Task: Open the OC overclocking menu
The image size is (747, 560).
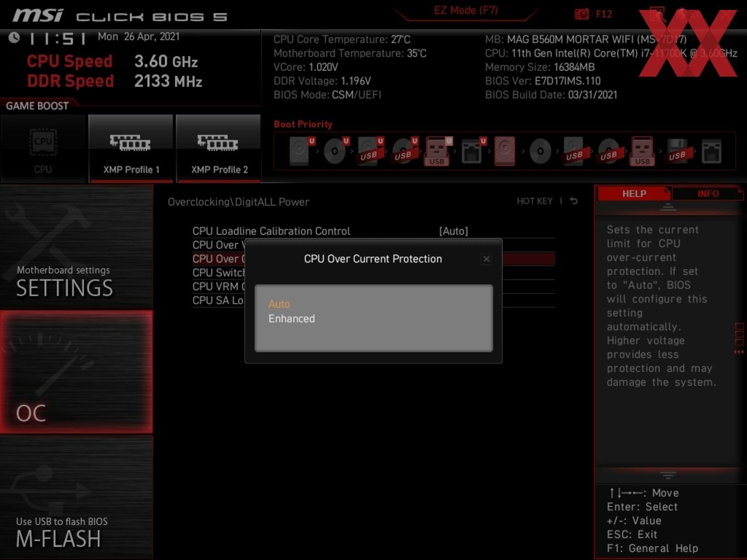Action: tap(76, 372)
